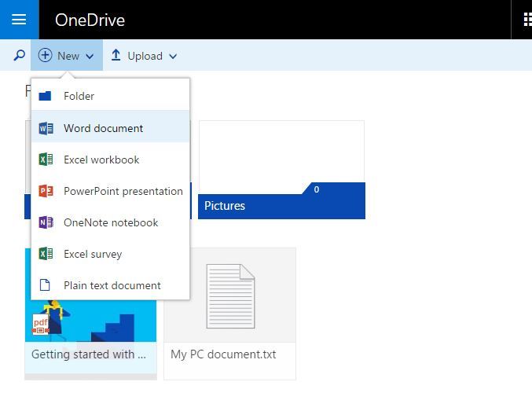Choose Plain text document
Image resolution: width=532 pixels, height=400 pixels.
(x=110, y=285)
